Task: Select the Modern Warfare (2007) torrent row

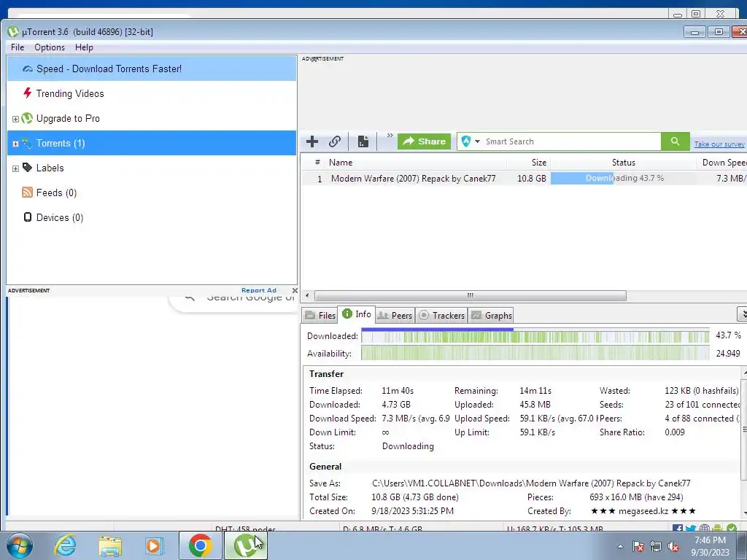Action: click(x=524, y=179)
